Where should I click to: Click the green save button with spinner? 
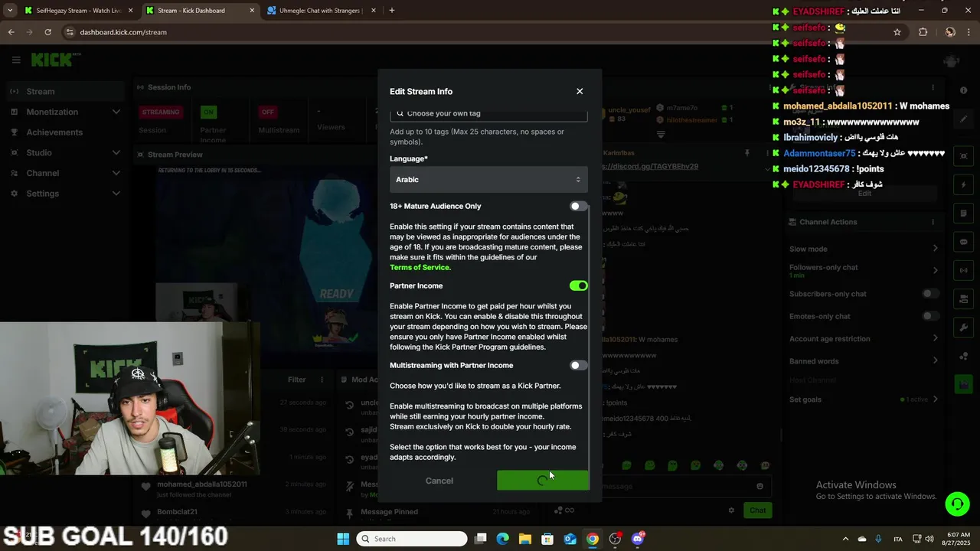pyautogui.click(x=543, y=481)
